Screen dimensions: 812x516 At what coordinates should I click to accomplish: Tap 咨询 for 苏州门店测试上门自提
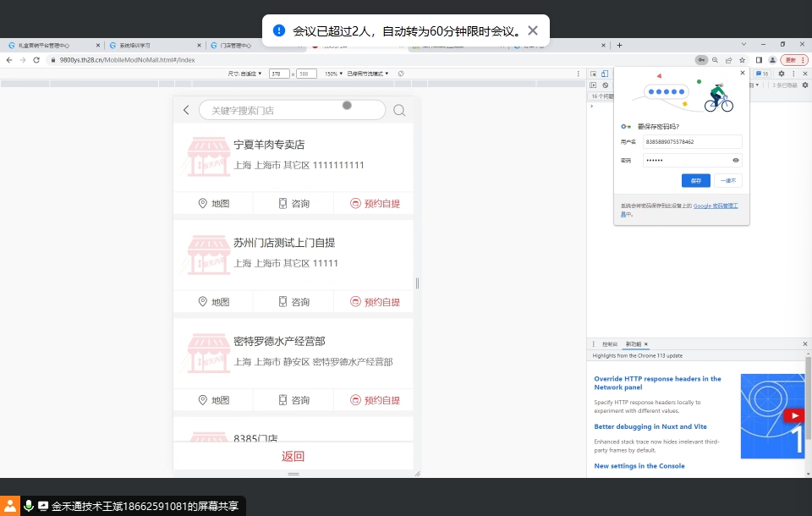pyautogui.click(x=294, y=302)
